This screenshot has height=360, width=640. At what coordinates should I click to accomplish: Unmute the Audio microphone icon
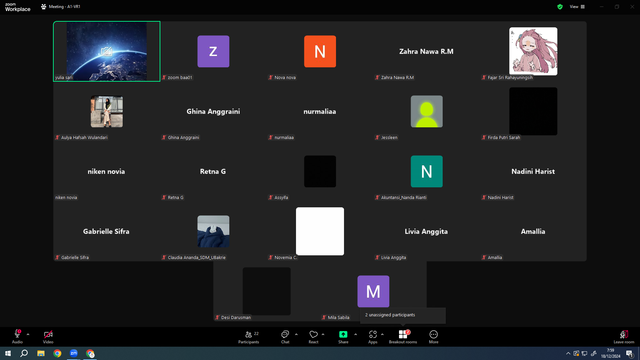coord(17,334)
